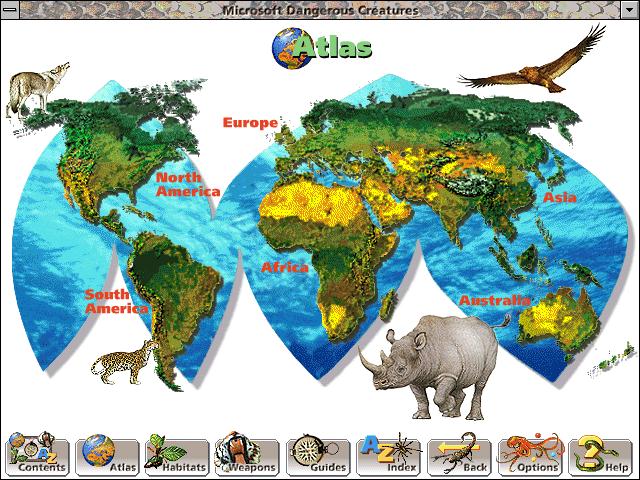Click New Zealand islands on the map
The image size is (640, 480).
pyautogui.click(x=612, y=358)
